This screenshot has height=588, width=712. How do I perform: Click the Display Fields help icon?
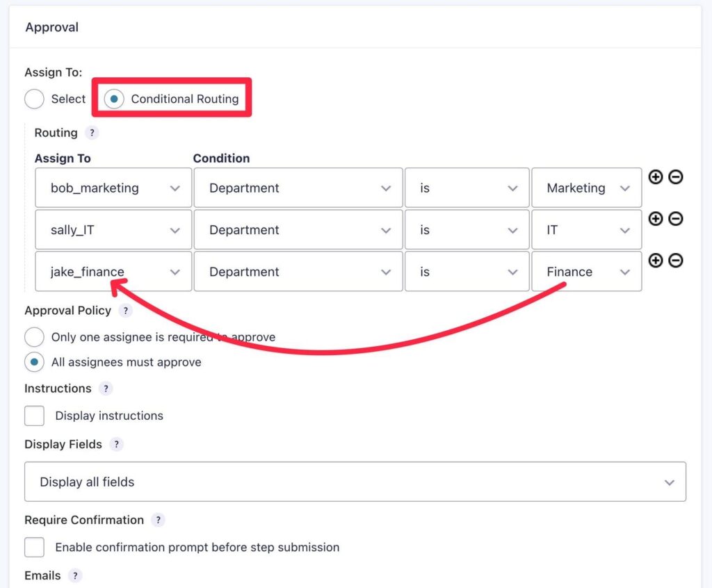click(116, 445)
